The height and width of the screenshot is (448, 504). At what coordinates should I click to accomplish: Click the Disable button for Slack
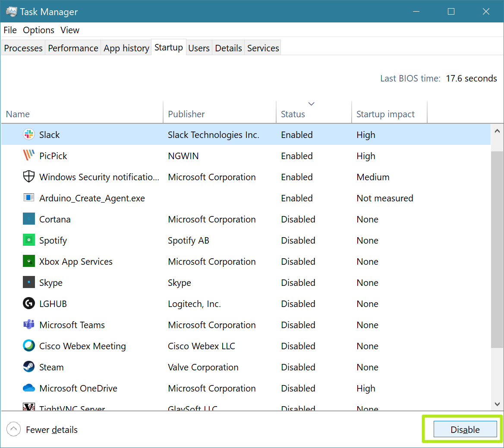[466, 429]
